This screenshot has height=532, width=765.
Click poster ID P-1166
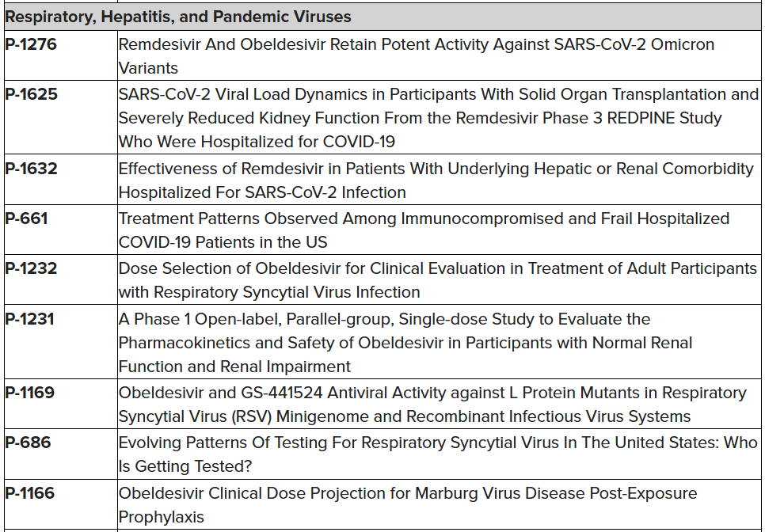[31, 493]
